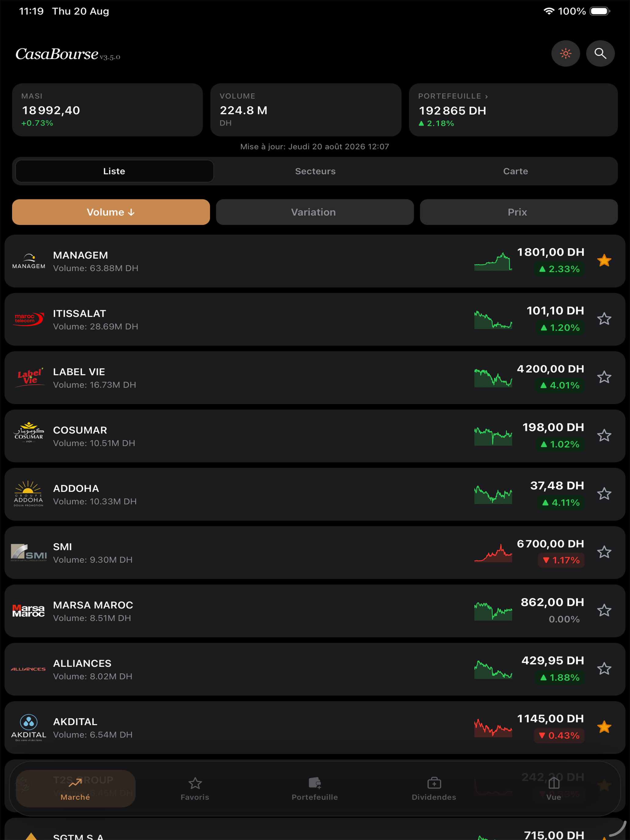
Task: Favorite MARSA MAROC with its star
Action: (x=604, y=610)
